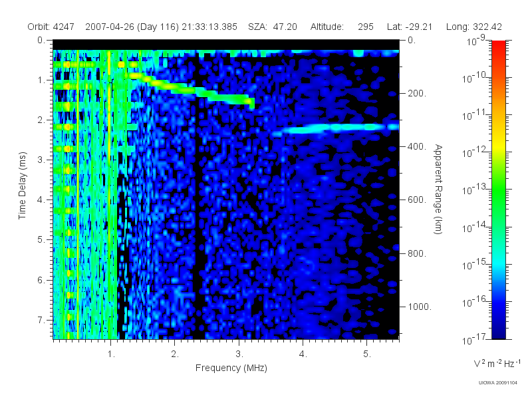Click the 'Orbit: 4247' header text
This screenshot has width=532, height=399.
click(51, 27)
